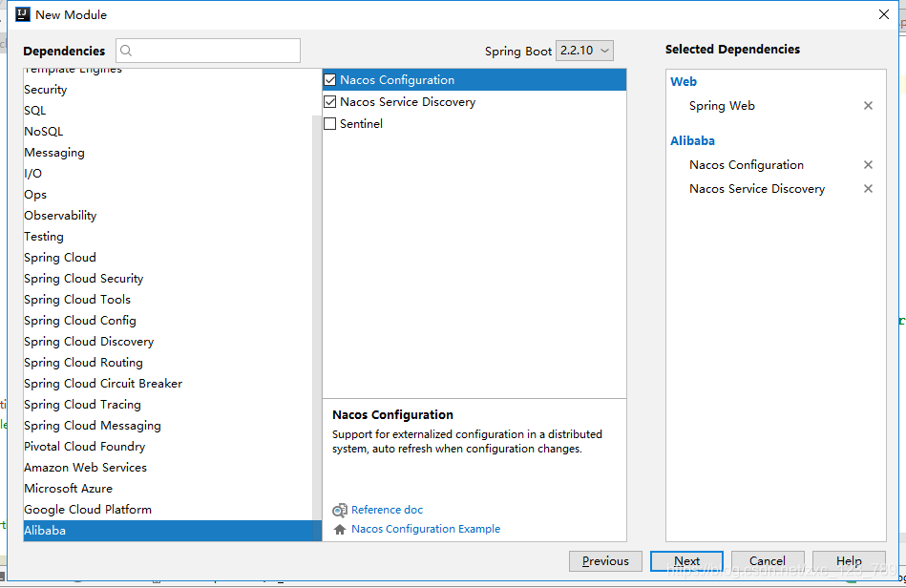Remove Nacos Service Discovery from selected dependencies

coord(868,189)
